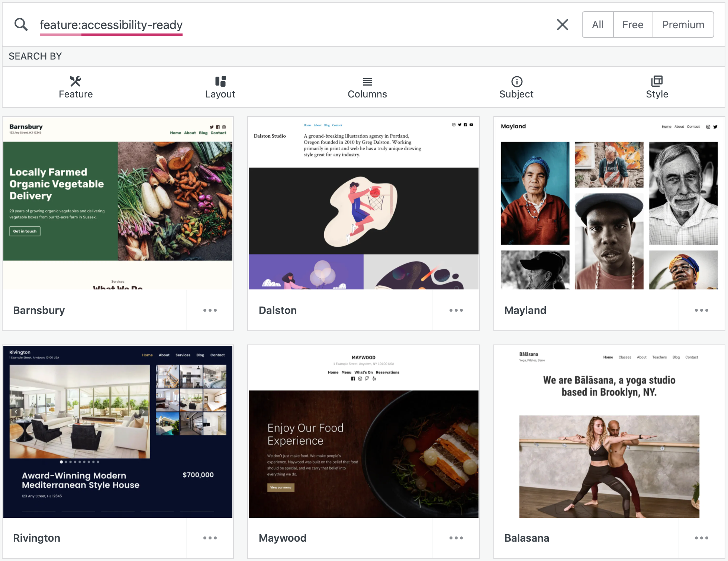
Task: Open Dalston theme more options menu
Action: point(456,310)
